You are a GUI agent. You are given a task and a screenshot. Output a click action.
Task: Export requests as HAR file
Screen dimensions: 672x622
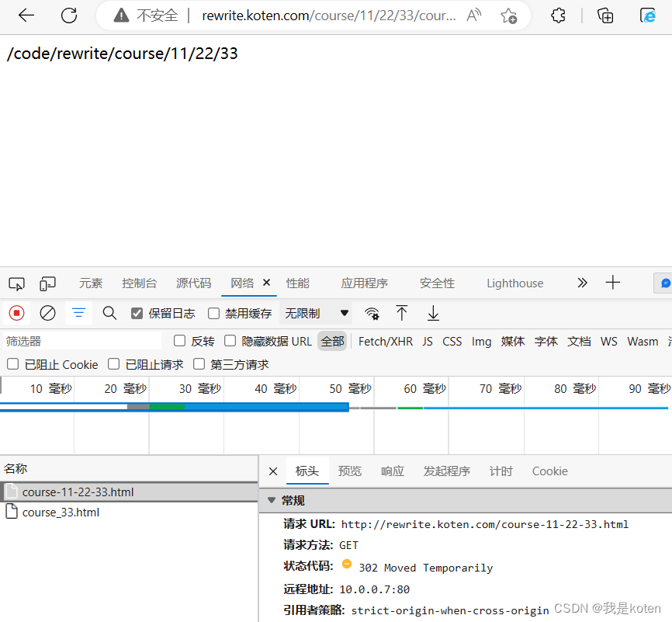click(x=432, y=313)
